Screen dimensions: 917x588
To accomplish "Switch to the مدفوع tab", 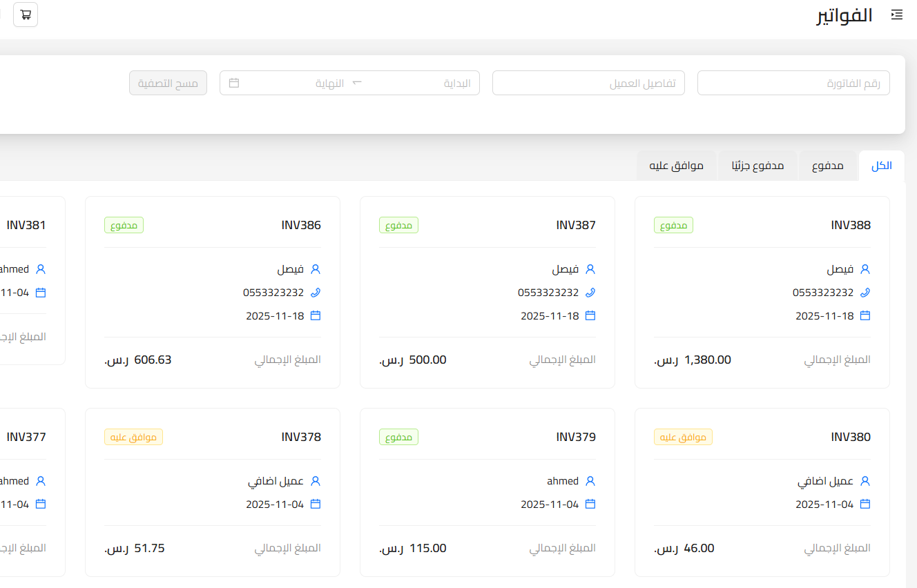I will (828, 165).
